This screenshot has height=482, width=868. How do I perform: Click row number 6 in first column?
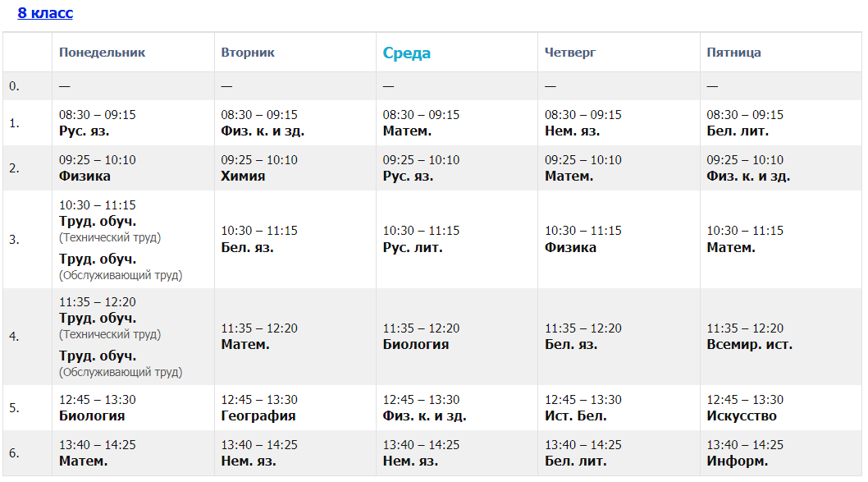[14, 453]
